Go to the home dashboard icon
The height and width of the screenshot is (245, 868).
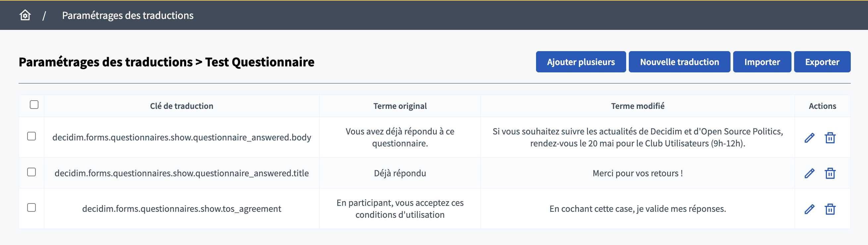[25, 15]
